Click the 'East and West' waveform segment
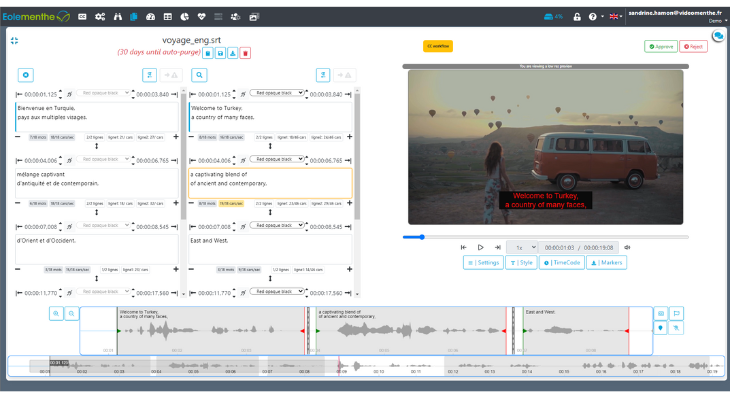The height and width of the screenshot is (400, 730). [576, 331]
